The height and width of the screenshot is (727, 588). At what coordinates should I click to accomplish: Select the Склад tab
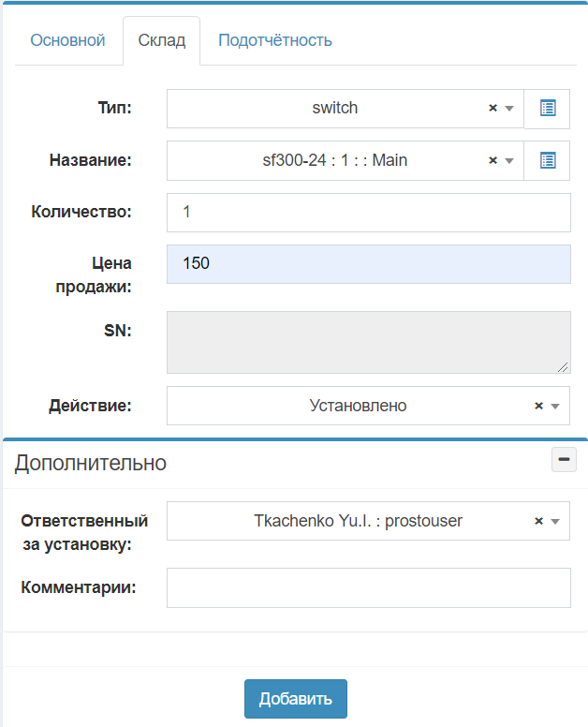click(x=162, y=40)
